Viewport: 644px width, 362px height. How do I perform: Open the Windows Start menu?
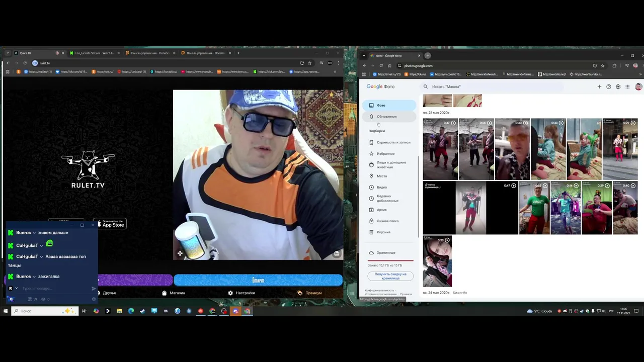pos(6,311)
